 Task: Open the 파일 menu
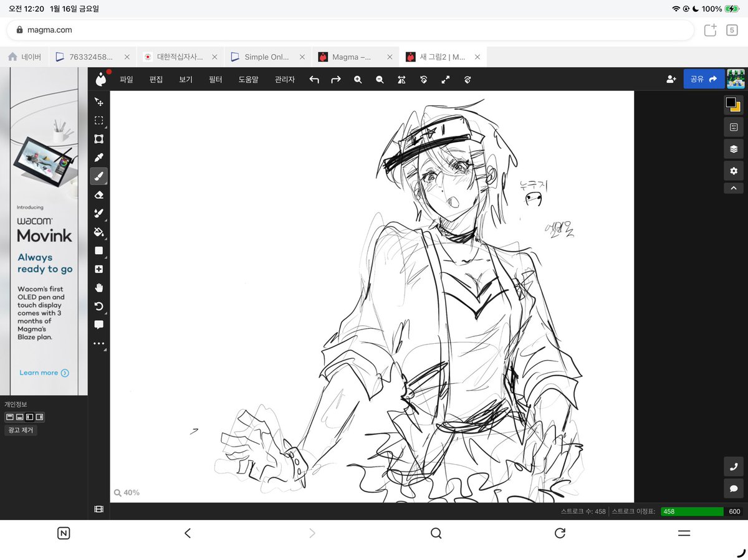point(127,80)
